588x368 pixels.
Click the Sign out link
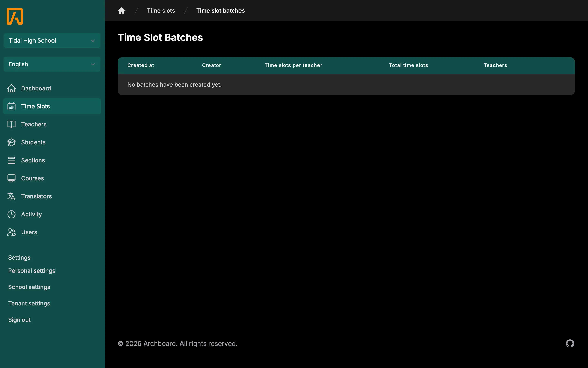(19, 320)
